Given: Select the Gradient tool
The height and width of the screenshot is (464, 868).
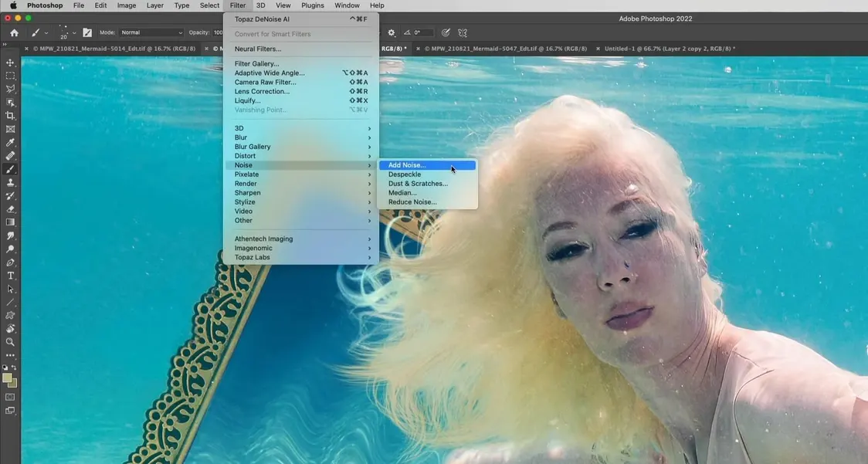Looking at the screenshot, I should [10, 222].
